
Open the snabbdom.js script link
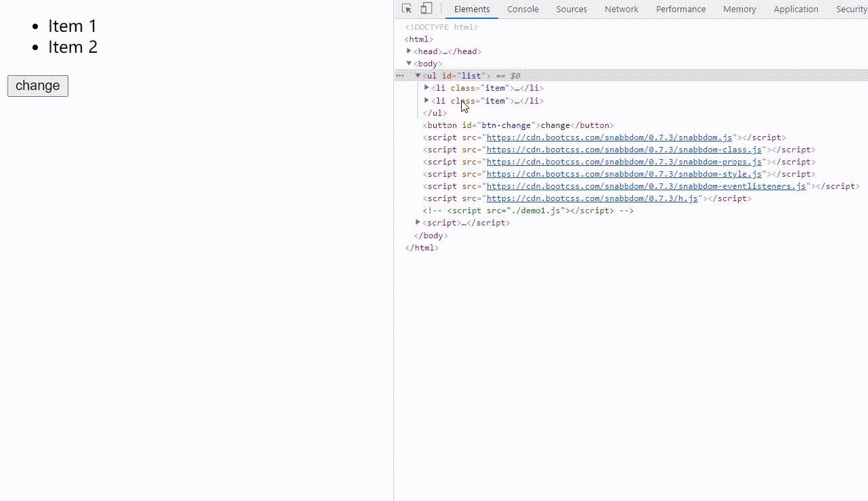pyautogui.click(x=609, y=137)
